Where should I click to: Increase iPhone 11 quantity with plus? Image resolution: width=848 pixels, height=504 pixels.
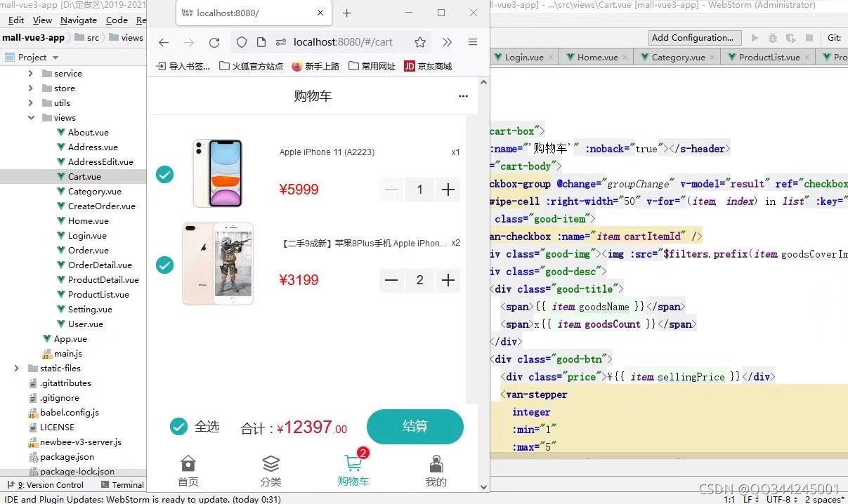tap(448, 190)
